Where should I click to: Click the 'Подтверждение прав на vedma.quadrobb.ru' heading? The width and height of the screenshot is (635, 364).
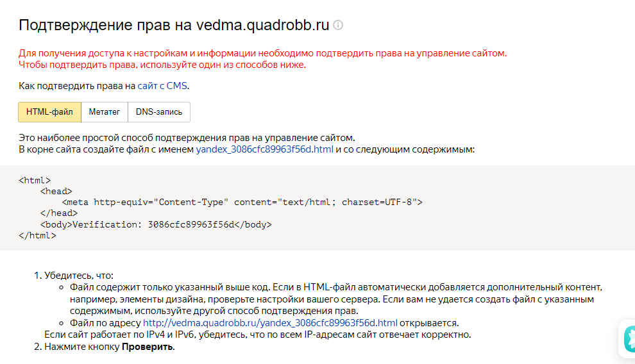tap(174, 25)
